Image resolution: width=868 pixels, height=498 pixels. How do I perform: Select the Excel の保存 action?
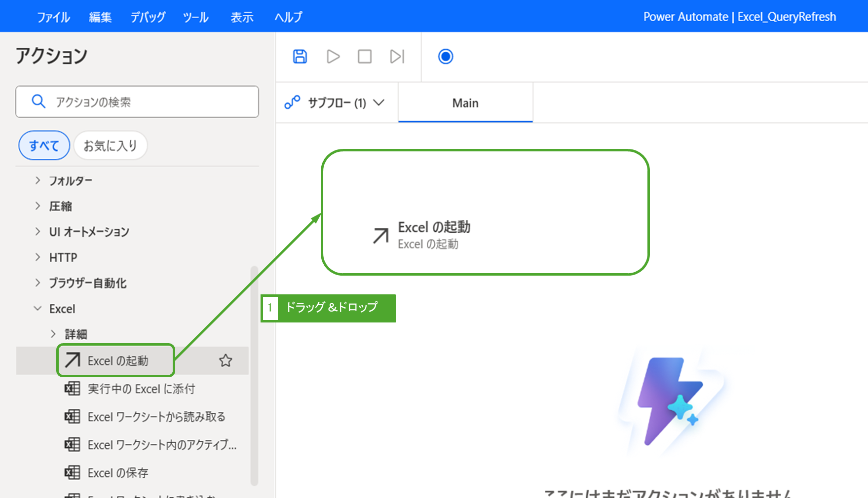[117, 473]
